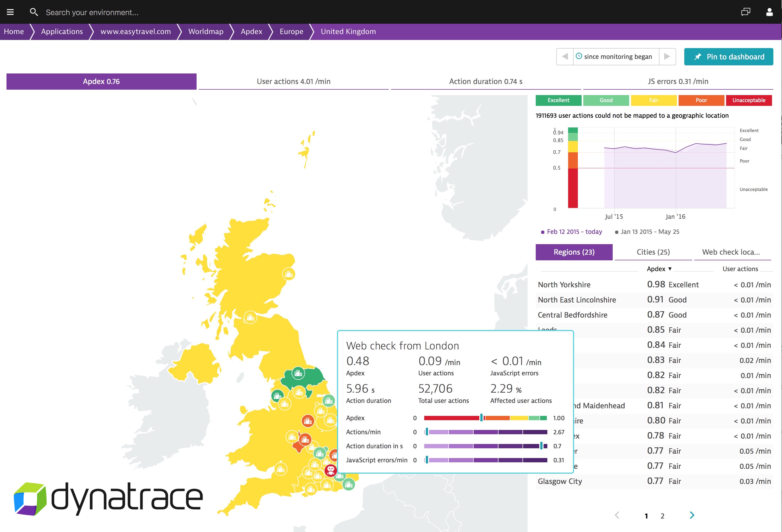Toggle 'Jan 13 2015 - May 25' chart series

pos(647,231)
